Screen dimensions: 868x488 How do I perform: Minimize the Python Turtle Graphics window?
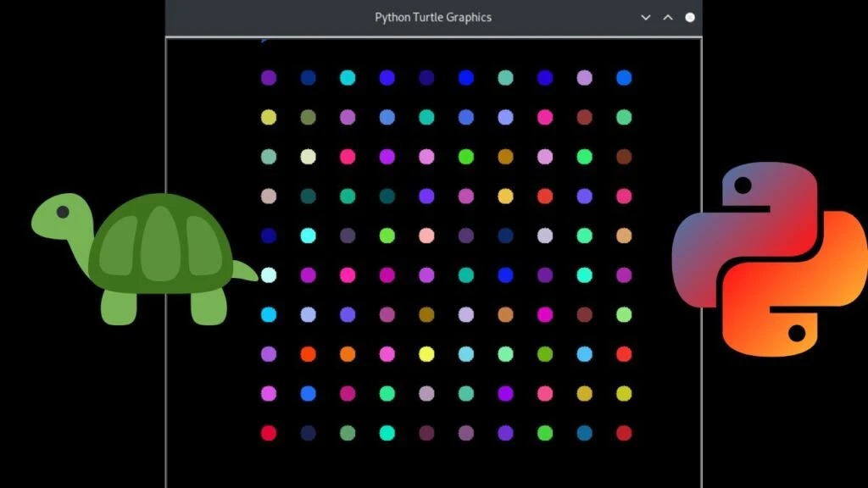click(x=645, y=17)
